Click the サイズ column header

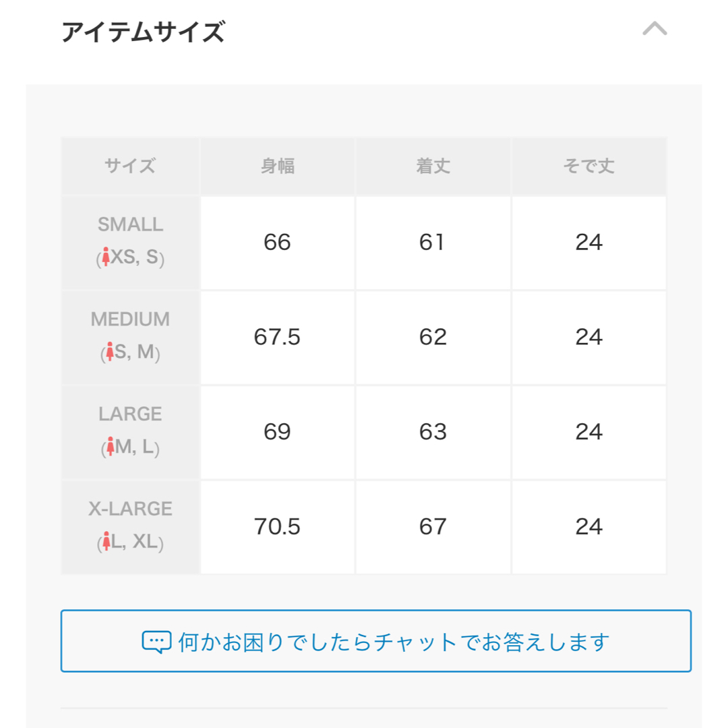131,166
